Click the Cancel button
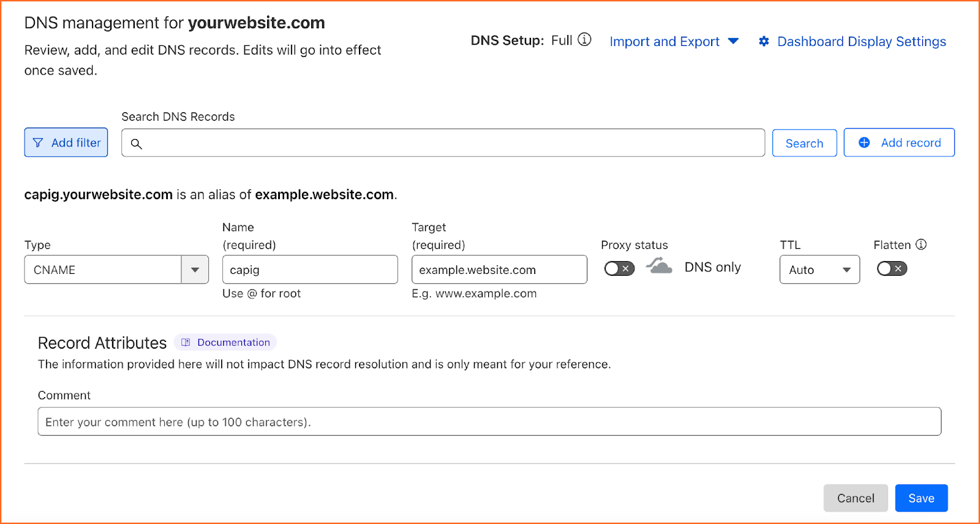The width and height of the screenshot is (980, 524). [x=856, y=498]
